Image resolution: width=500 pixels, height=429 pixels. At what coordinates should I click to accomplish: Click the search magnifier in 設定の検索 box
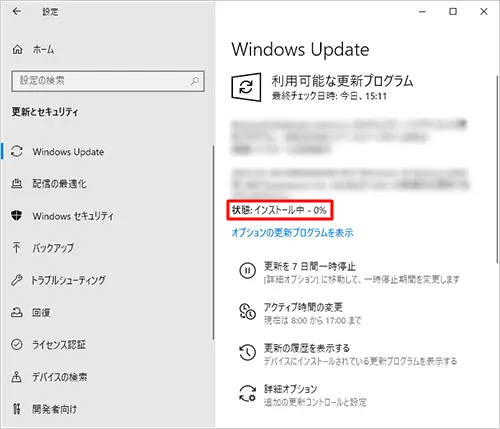click(195, 81)
